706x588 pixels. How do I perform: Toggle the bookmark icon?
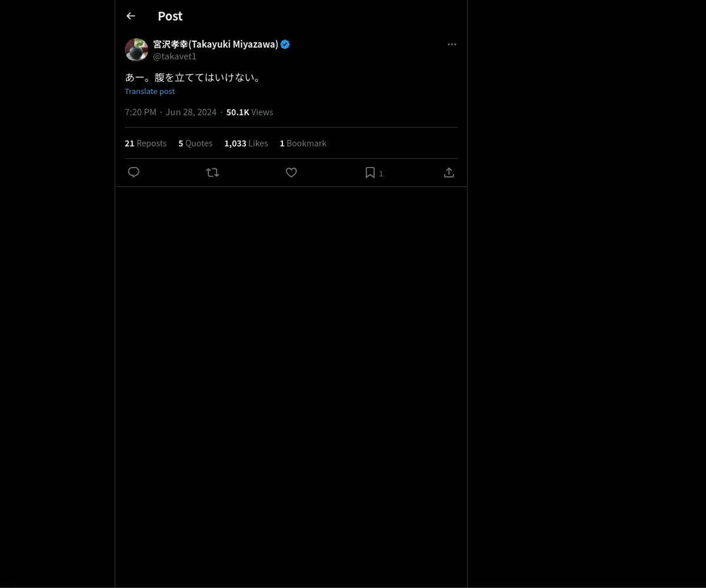370,172
